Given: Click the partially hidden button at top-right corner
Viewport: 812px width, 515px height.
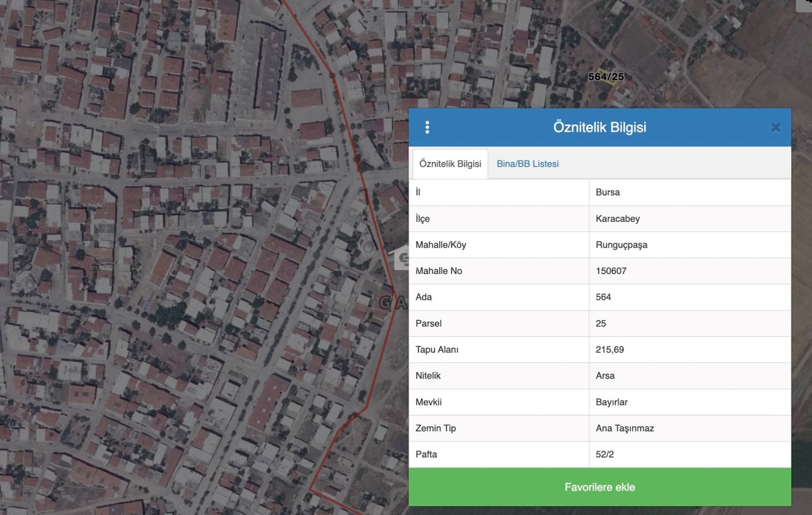Looking at the screenshot, I should [804, 5].
